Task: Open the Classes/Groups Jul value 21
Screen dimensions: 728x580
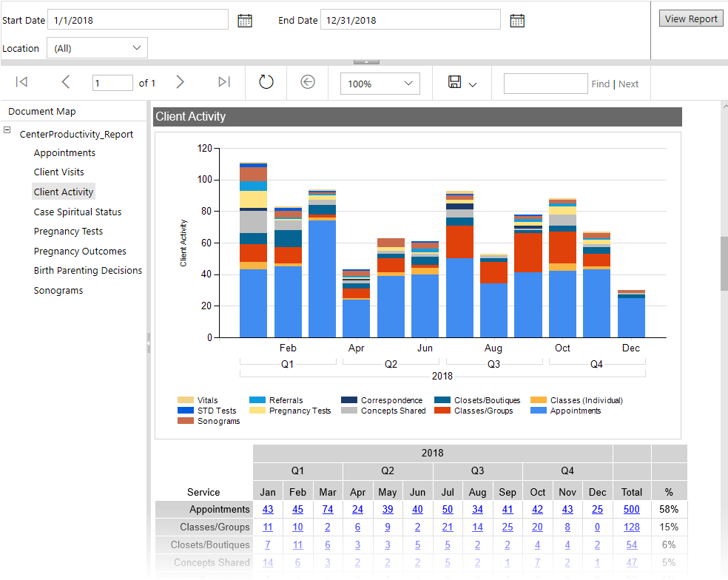Action: click(448, 527)
